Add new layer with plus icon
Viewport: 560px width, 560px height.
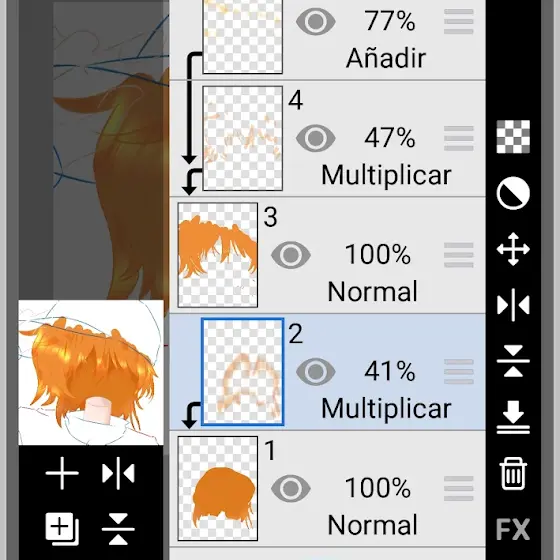[62, 473]
